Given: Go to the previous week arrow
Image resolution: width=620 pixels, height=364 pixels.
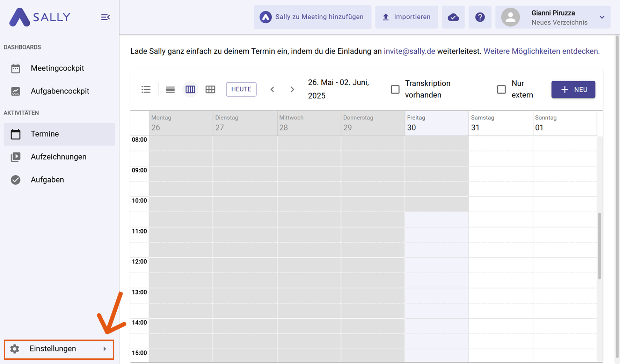Looking at the screenshot, I should (272, 90).
